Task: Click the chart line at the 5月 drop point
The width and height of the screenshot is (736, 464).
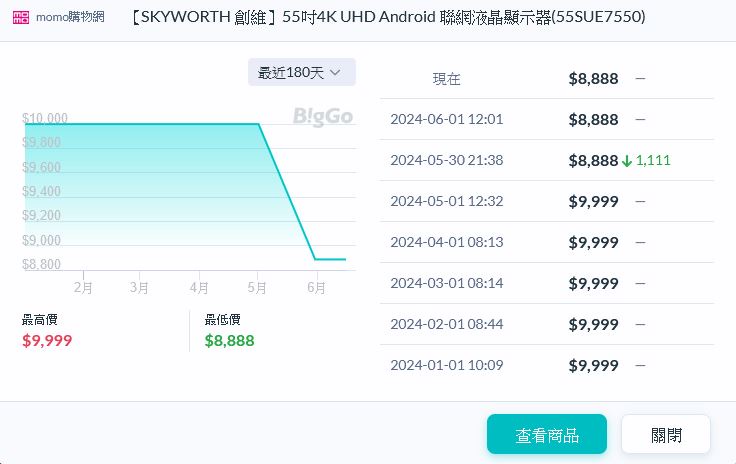Action: pos(260,125)
